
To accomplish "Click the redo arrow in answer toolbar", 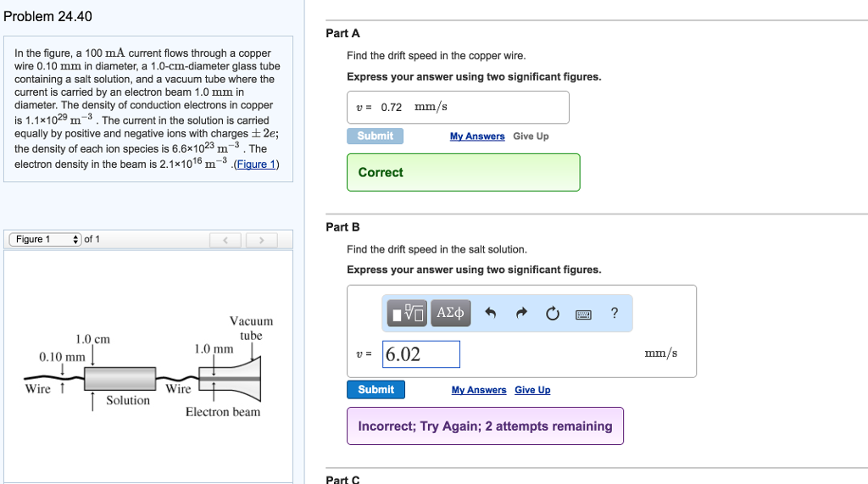I will pos(521,314).
